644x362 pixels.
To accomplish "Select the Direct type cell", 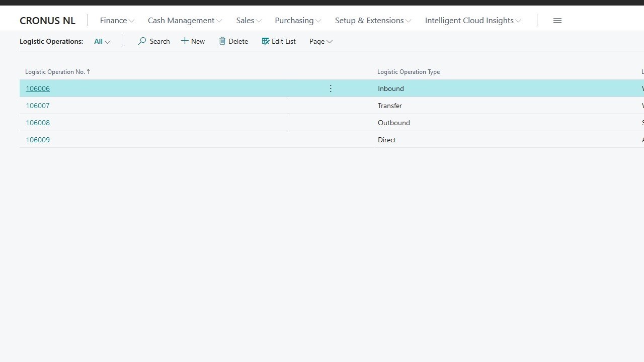I will tap(387, 140).
